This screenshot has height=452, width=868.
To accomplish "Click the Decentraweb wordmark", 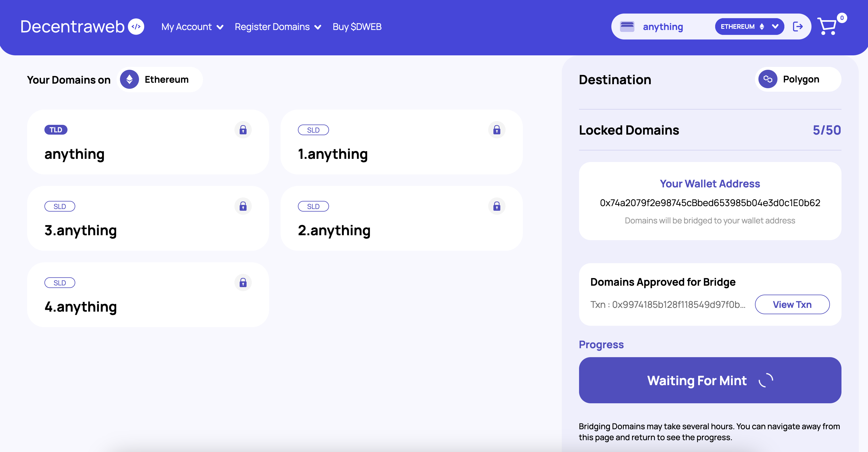I will [x=72, y=27].
